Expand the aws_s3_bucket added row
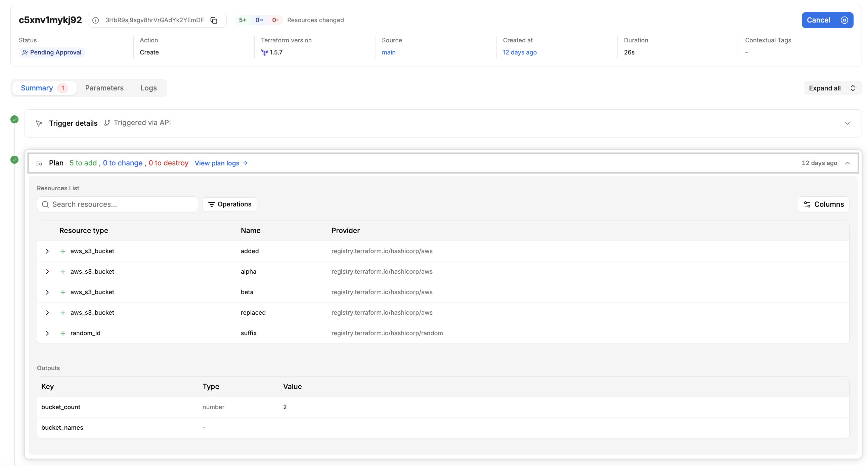The width and height of the screenshot is (868, 466). pyautogui.click(x=47, y=251)
